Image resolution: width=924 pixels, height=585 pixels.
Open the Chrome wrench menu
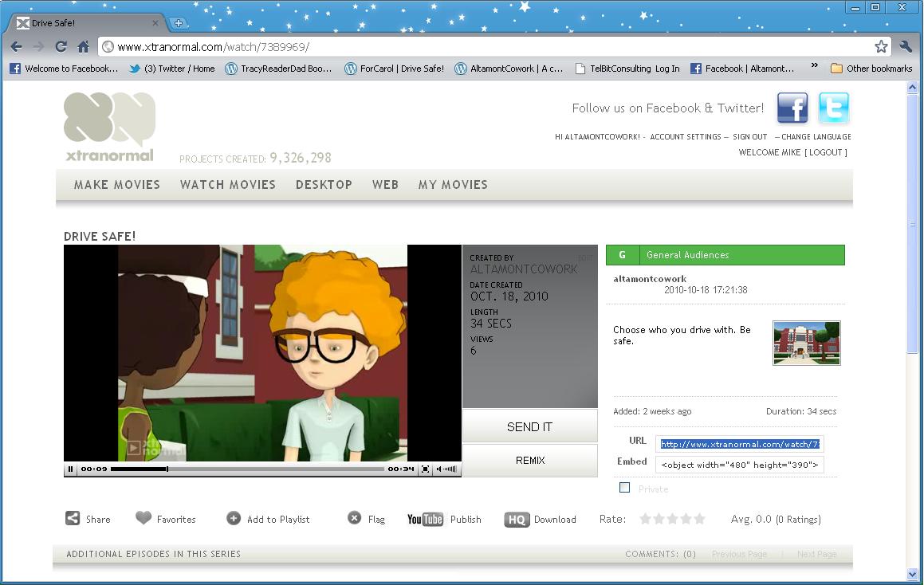pos(906,46)
